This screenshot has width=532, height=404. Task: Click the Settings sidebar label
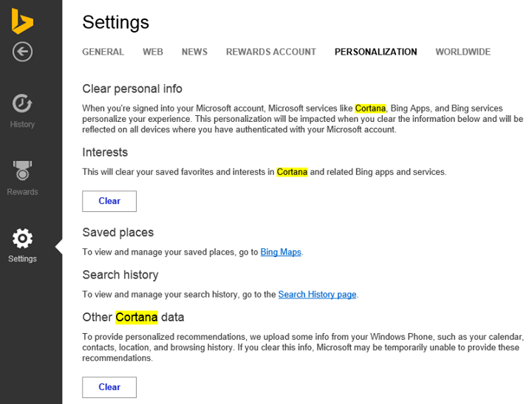(x=22, y=259)
